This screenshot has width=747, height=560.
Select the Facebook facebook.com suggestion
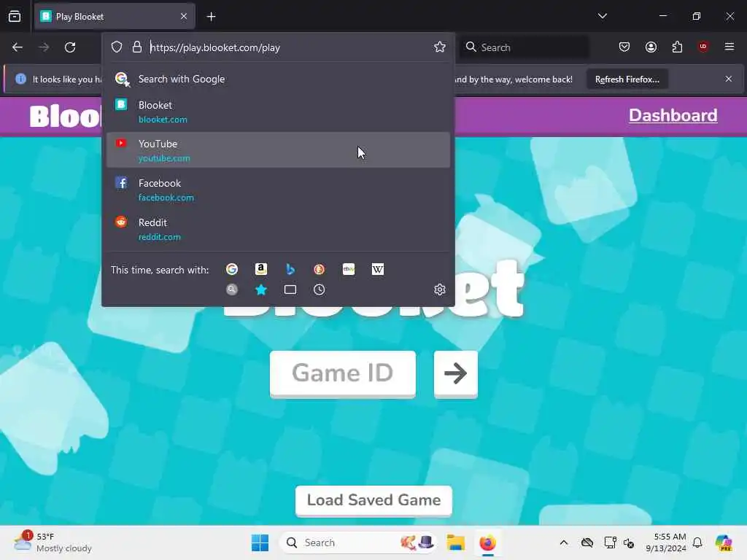tap(278, 190)
